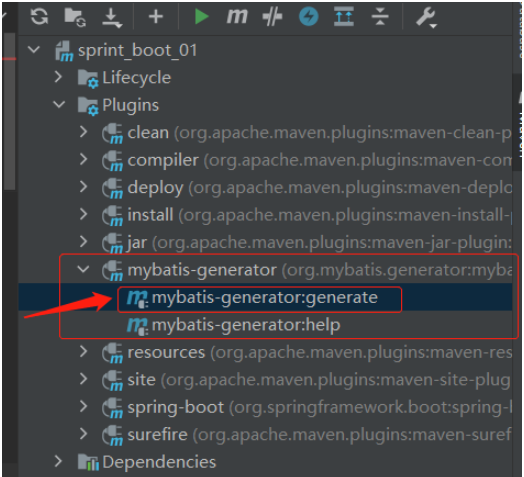This screenshot has height=477, width=524.
Task: Select the compiler plugin row
Action: pos(265,160)
